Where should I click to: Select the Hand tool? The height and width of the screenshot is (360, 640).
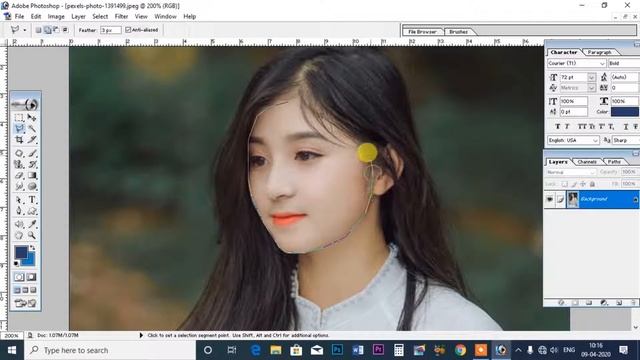pyautogui.click(x=19, y=236)
